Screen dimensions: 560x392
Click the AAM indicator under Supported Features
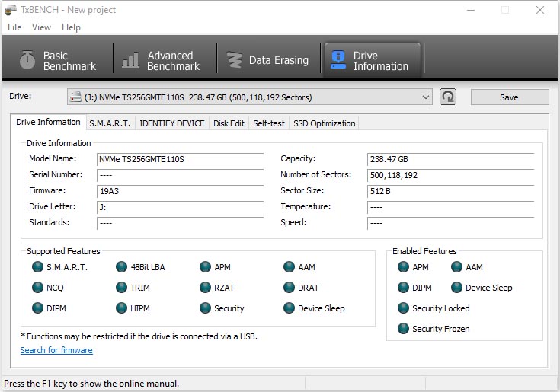pos(289,267)
